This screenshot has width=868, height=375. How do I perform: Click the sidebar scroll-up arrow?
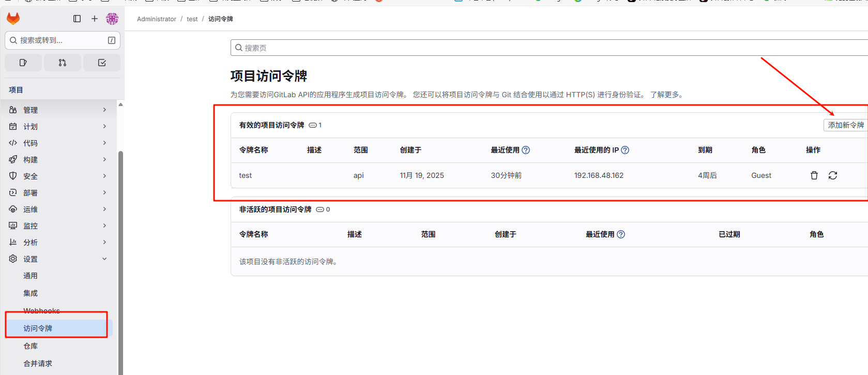tap(120, 104)
